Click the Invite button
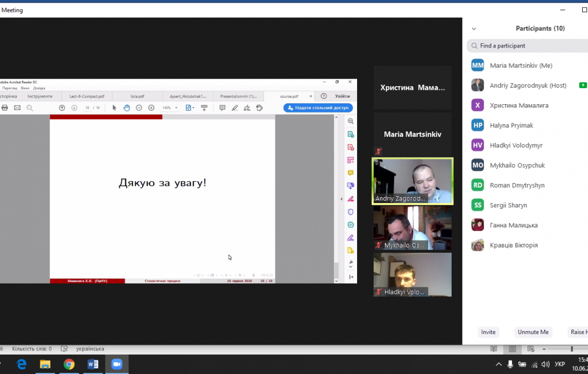 [x=488, y=332]
